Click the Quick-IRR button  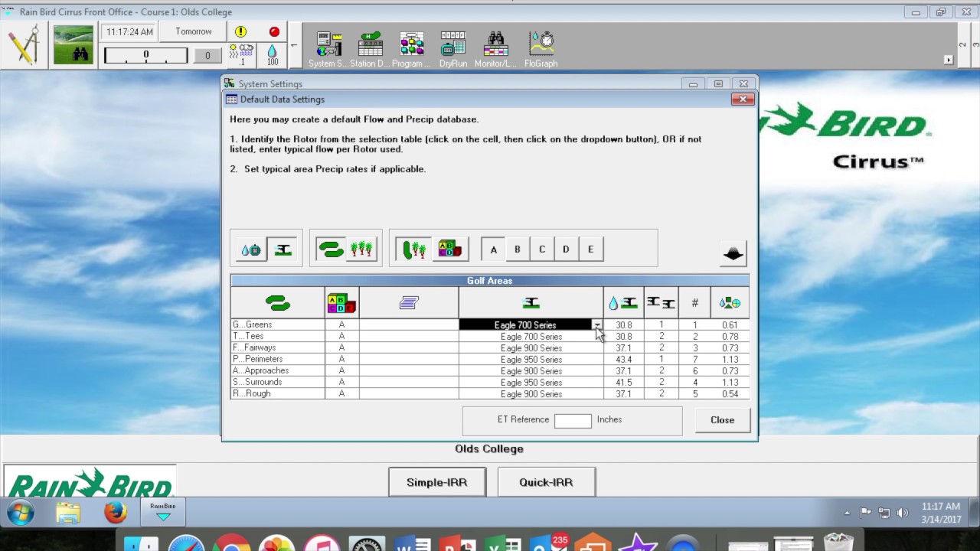(x=546, y=482)
